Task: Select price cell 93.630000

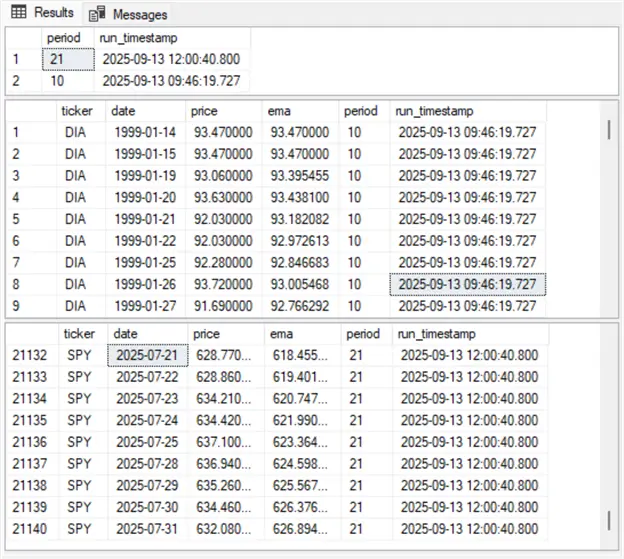Action: (x=223, y=197)
